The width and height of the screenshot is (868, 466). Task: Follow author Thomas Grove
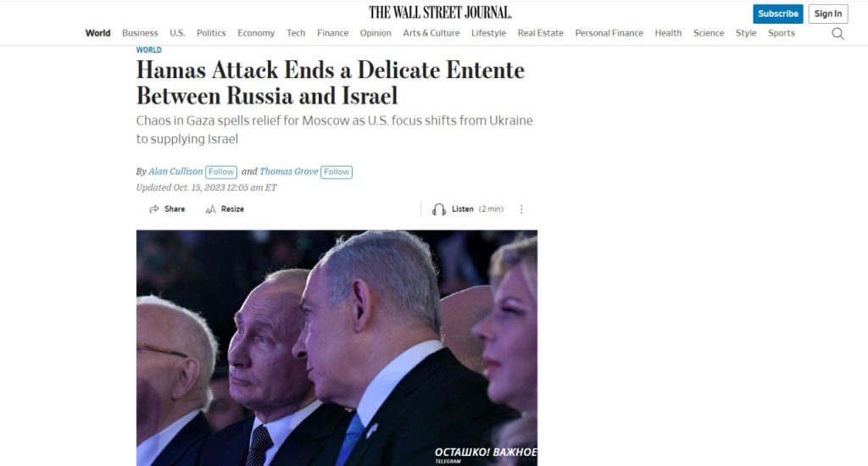[337, 172]
